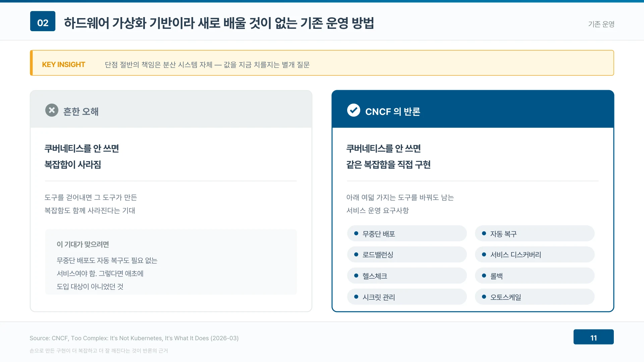Select the 오토스케일 pill
The width and height of the screenshot is (644, 362).
[535, 297]
